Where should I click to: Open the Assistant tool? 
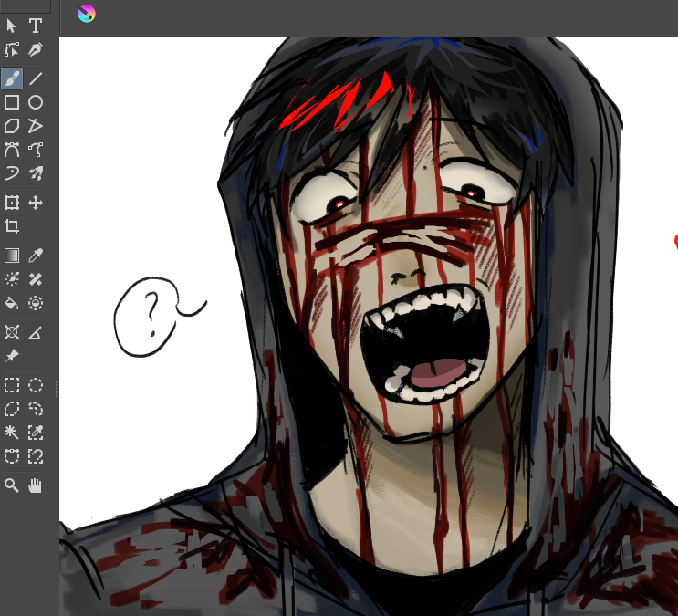[12, 332]
